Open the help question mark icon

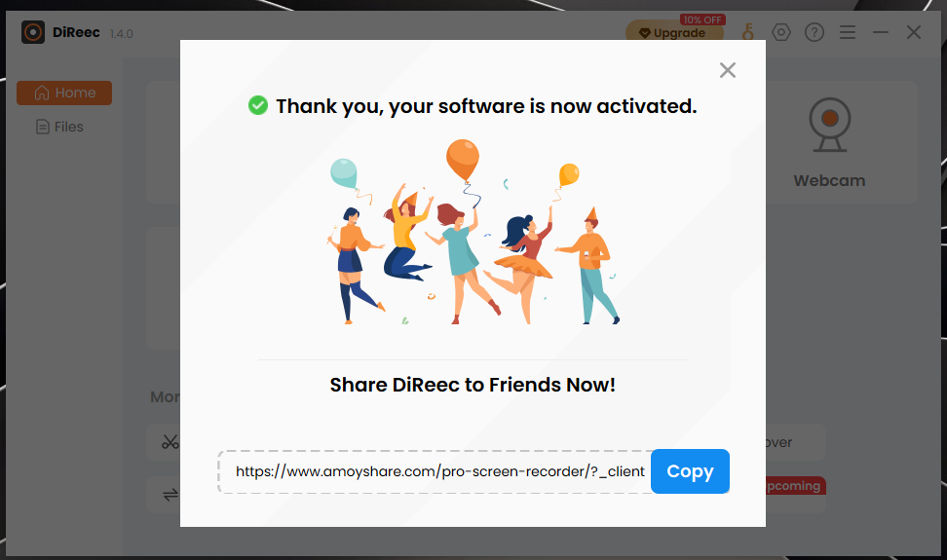pyautogui.click(x=814, y=32)
